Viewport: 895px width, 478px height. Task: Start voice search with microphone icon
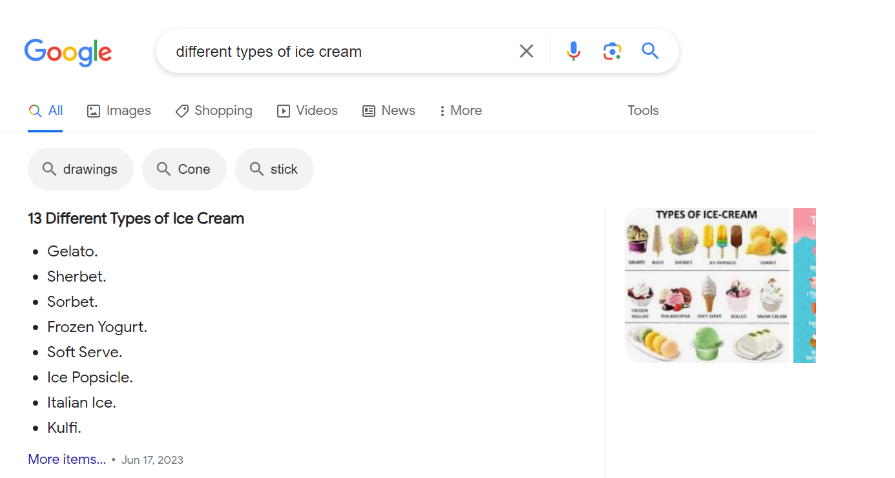point(573,51)
